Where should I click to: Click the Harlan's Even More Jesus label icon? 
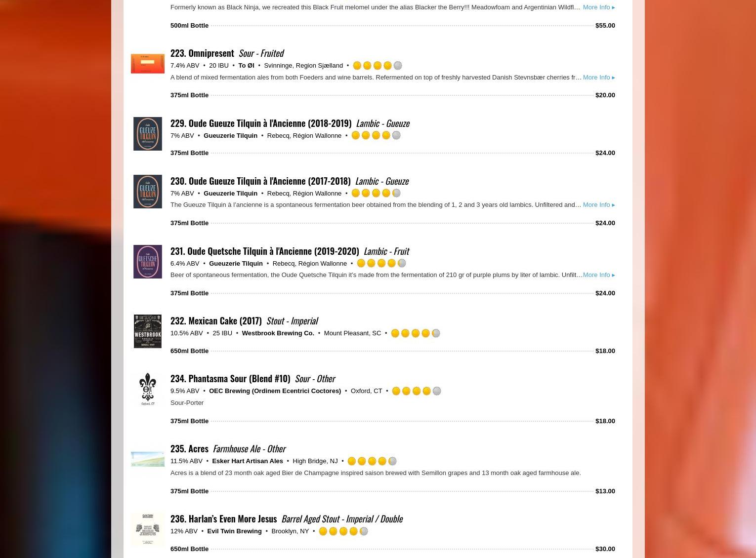click(147, 529)
